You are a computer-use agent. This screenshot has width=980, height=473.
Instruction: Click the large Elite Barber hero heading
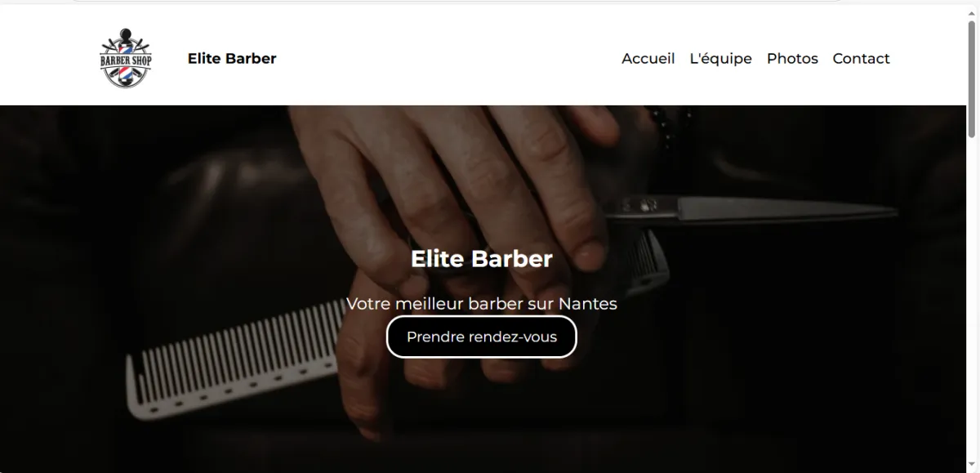pyautogui.click(x=482, y=259)
